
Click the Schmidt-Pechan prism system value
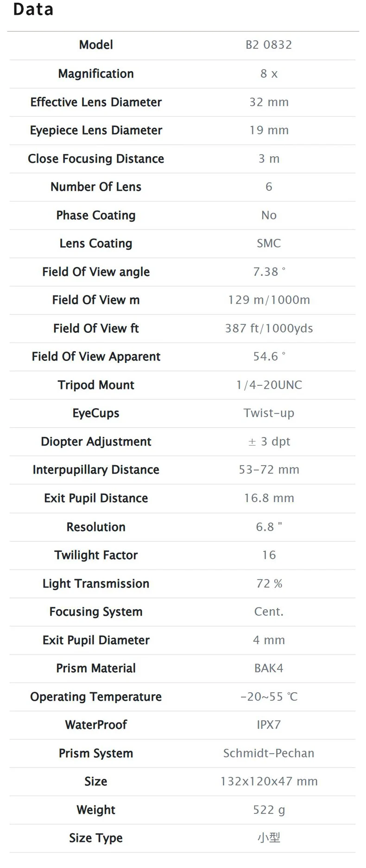[269, 753]
